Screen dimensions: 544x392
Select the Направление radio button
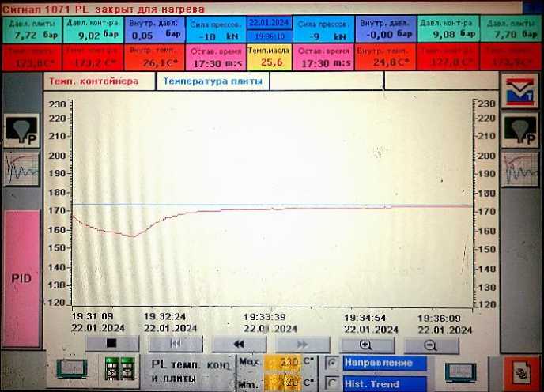point(331,364)
